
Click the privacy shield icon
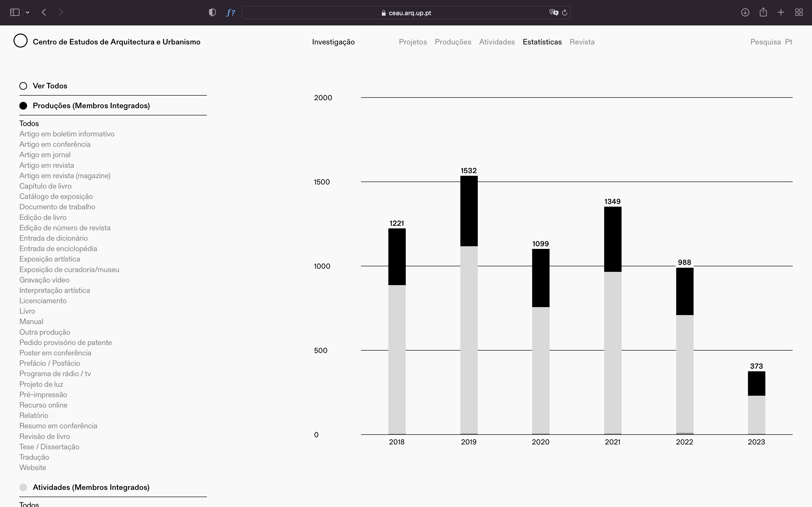point(212,12)
